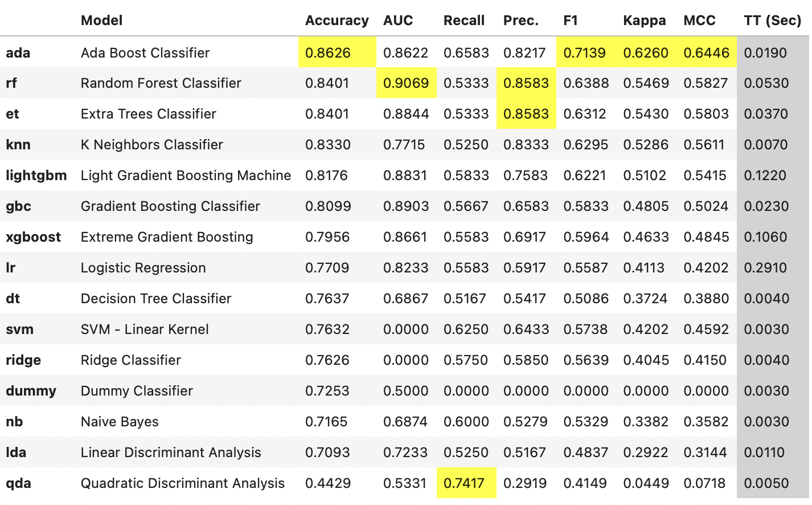The image size is (812, 505).
Task: Click highlighted AUC value 0.9069
Action: (x=406, y=83)
